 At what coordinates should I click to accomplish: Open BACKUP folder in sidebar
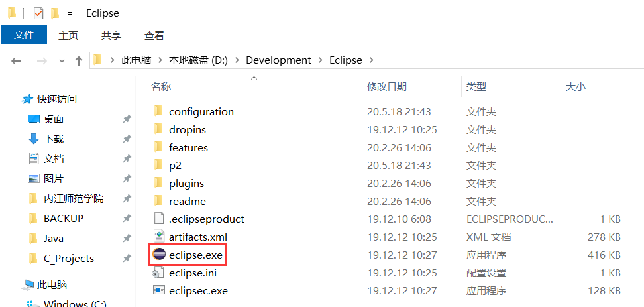[x=63, y=219]
